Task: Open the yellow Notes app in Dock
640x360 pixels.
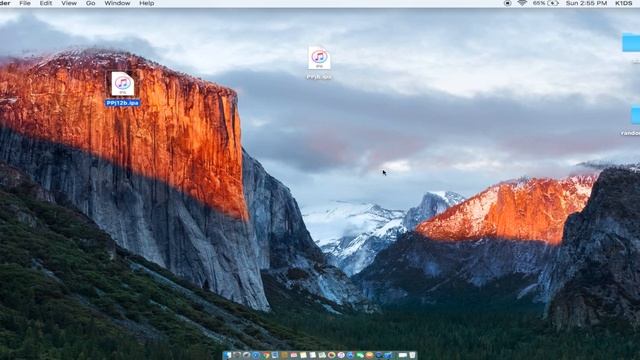Action: pyautogui.click(x=303, y=355)
